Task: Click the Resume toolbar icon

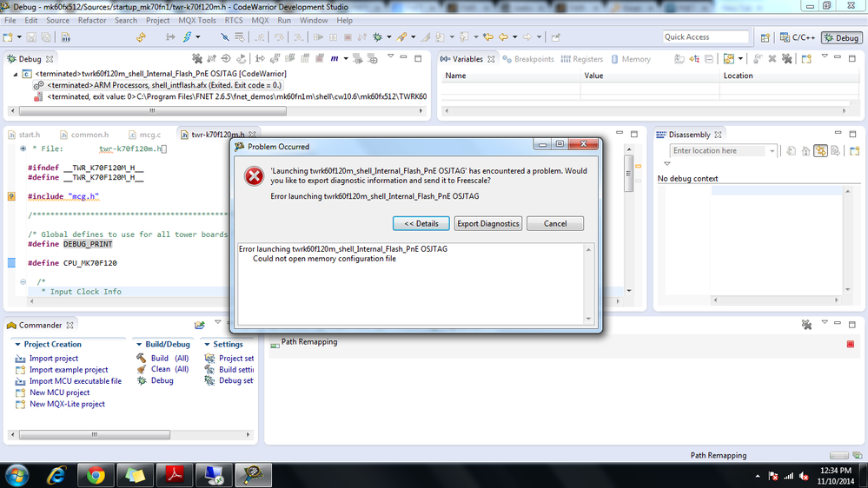Action: (x=318, y=37)
